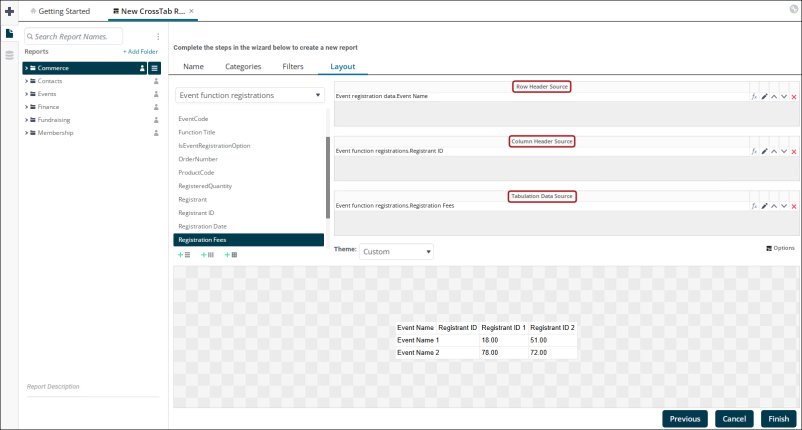Open the Theme dropdown set to Custom
The image size is (802, 430).
click(396, 252)
